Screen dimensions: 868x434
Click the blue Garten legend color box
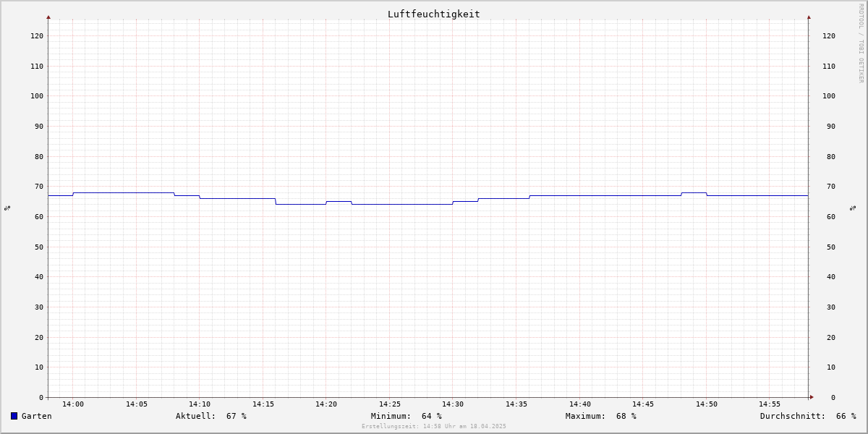[x=14, y=416]
